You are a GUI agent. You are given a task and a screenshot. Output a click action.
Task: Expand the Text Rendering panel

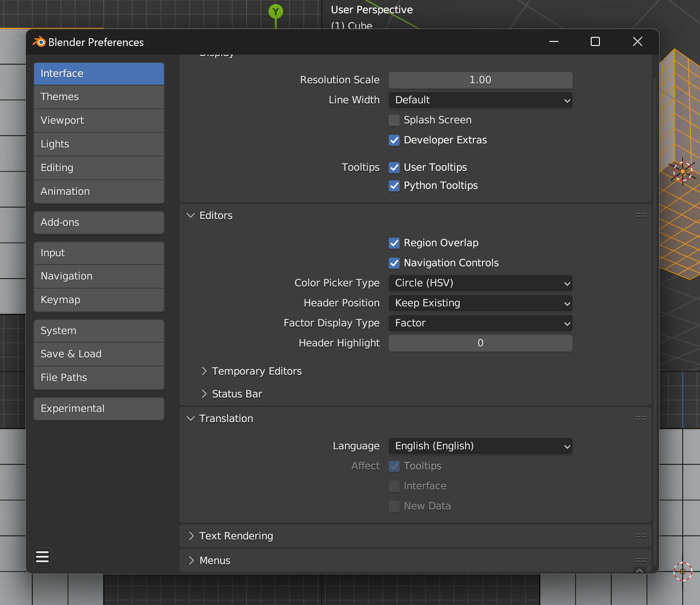[192, 536]
